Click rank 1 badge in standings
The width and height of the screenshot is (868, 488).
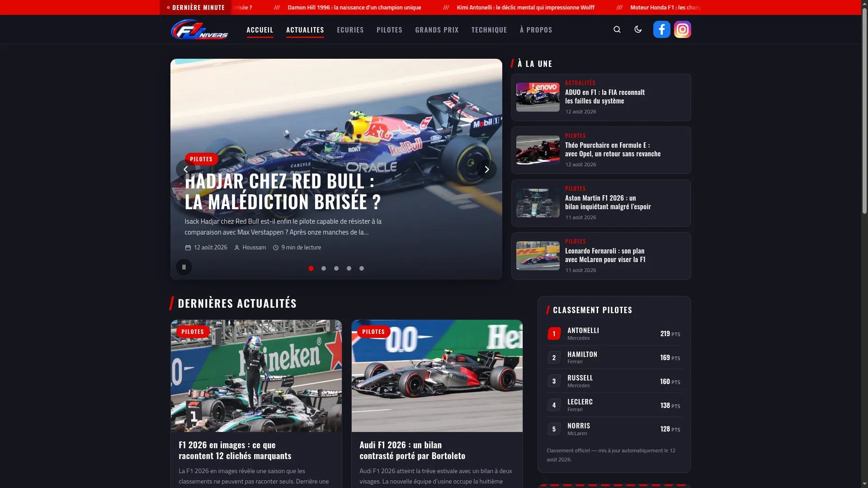[554, 334]
